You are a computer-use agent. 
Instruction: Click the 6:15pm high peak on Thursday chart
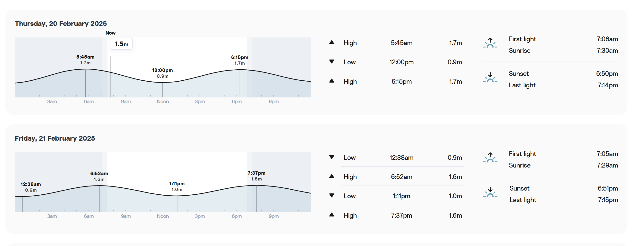pos(240,60)
